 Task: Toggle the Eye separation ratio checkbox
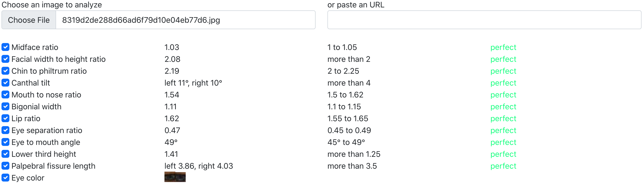coord(5,130)
